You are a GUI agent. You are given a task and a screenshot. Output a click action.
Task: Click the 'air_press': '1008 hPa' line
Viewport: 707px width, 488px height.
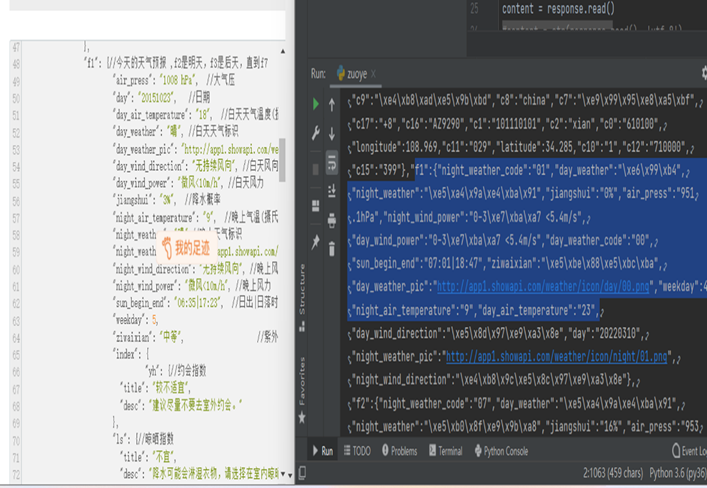point(175,80)
